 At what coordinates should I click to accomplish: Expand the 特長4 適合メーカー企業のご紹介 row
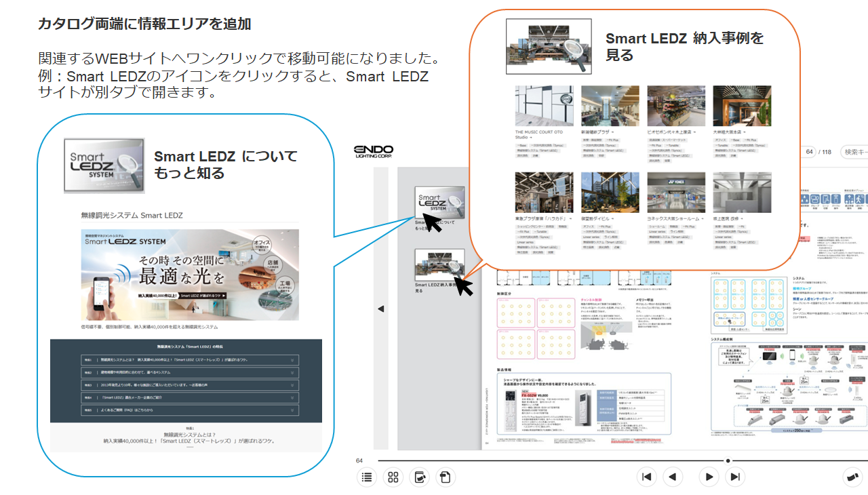190,398
